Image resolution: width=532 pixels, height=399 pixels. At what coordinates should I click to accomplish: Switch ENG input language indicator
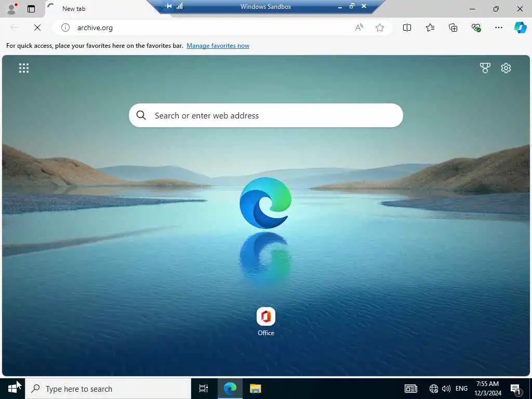pyautogui.click(x=461, y=389)
